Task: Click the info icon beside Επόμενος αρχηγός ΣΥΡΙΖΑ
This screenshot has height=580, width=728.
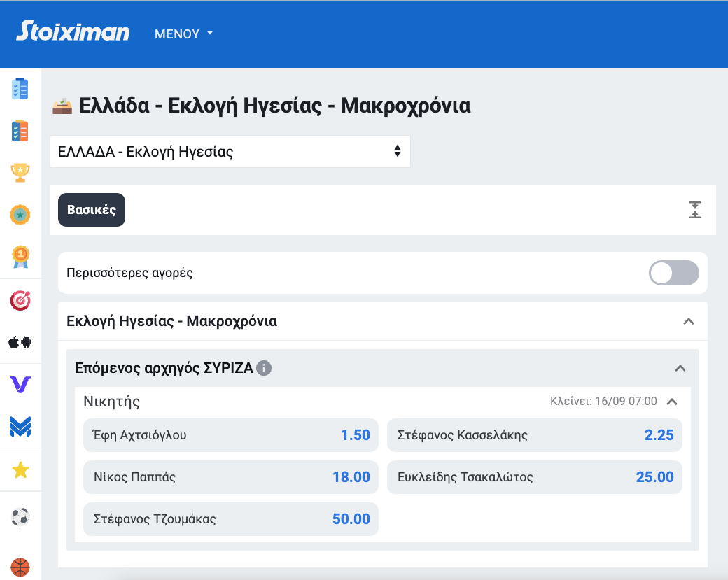Action: (264, 368)
